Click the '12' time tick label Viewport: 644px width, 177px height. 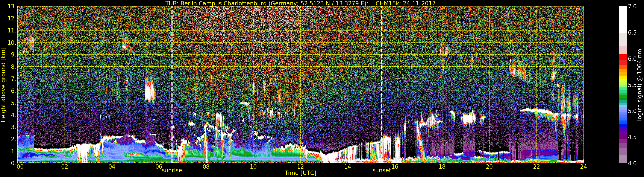coord(300,167)
